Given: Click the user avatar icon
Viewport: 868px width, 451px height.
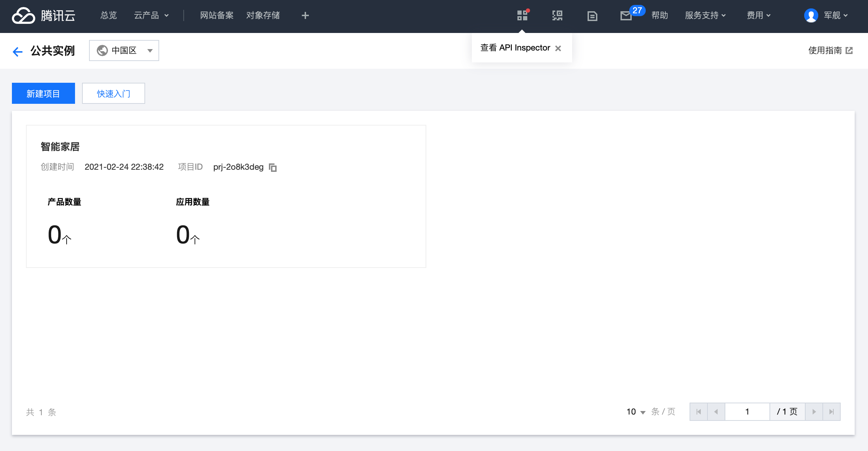Looking at the screenshot, I should tap(811, 15).
